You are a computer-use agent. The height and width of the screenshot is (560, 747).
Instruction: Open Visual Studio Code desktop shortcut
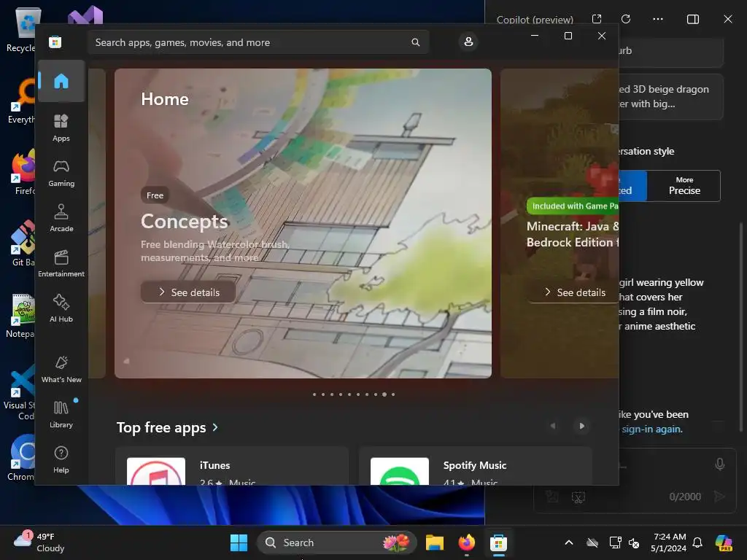(x=20, y=393)
